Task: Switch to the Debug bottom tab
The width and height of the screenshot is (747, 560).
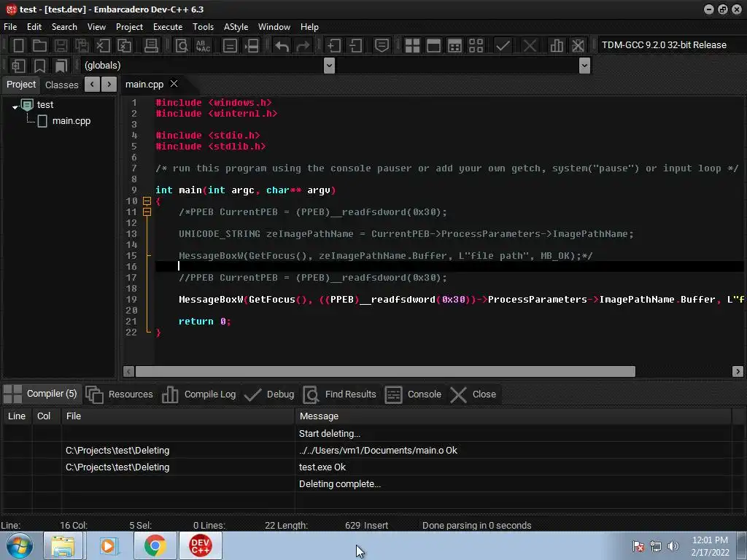Action: pos(269,394)
